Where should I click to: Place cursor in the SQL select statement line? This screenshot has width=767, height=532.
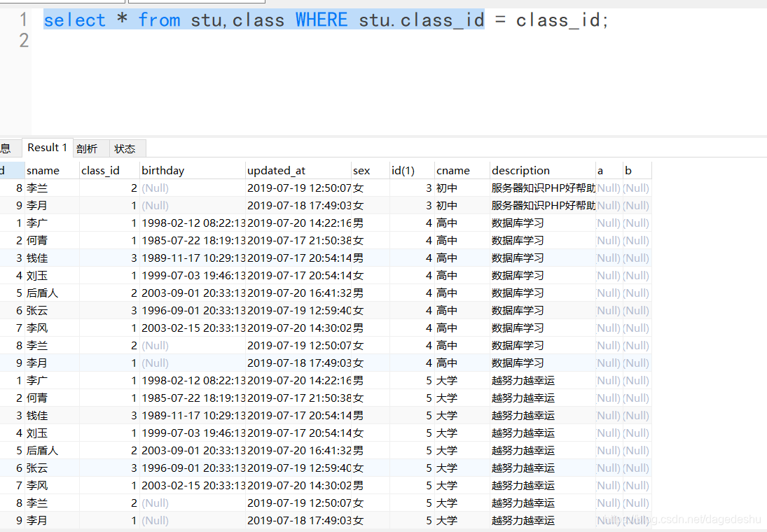pyautogui.click(x=325, y=20)
